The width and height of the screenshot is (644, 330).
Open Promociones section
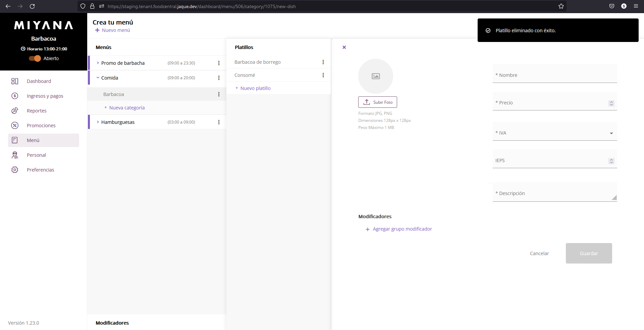(x=44, y=126)
